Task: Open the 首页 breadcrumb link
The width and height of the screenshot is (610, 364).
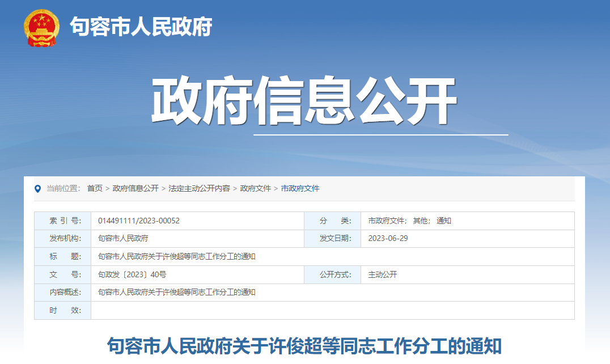Action: tap(95, 189)
